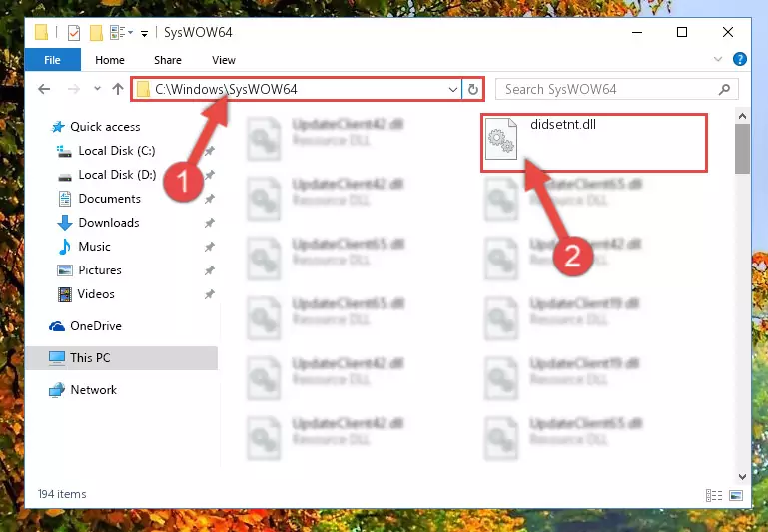Click the Music note icon

pos(64,247)
